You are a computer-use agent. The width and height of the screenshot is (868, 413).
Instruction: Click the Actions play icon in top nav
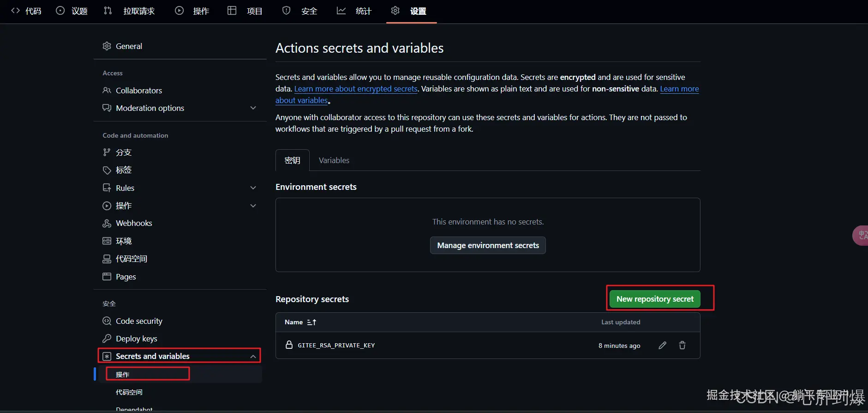[179, 11]
